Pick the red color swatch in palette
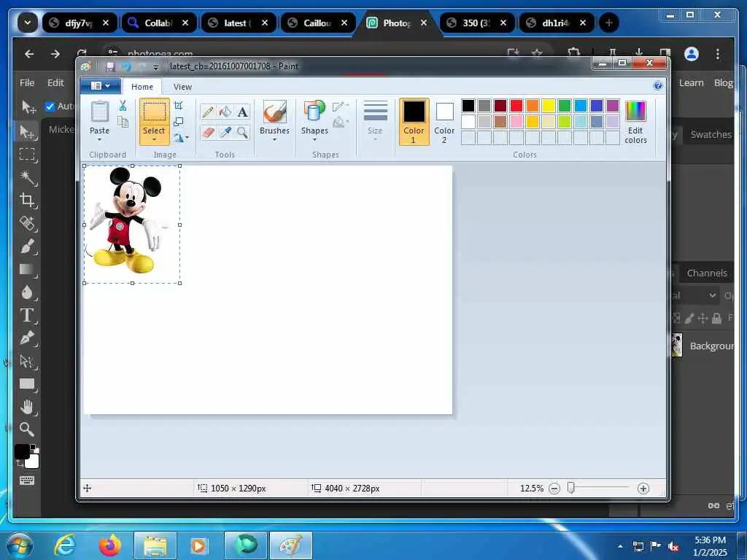 click(x=516, y=106)
